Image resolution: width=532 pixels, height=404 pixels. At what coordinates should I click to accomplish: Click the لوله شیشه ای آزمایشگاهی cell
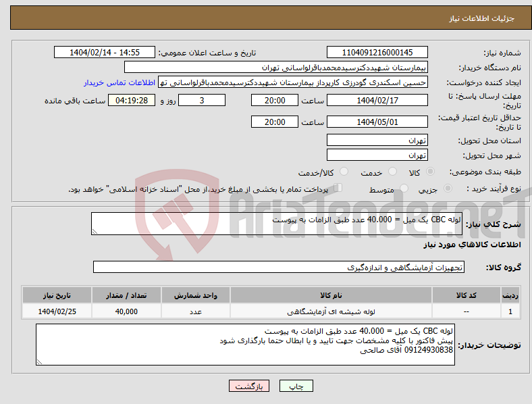(x=331, y=311)
